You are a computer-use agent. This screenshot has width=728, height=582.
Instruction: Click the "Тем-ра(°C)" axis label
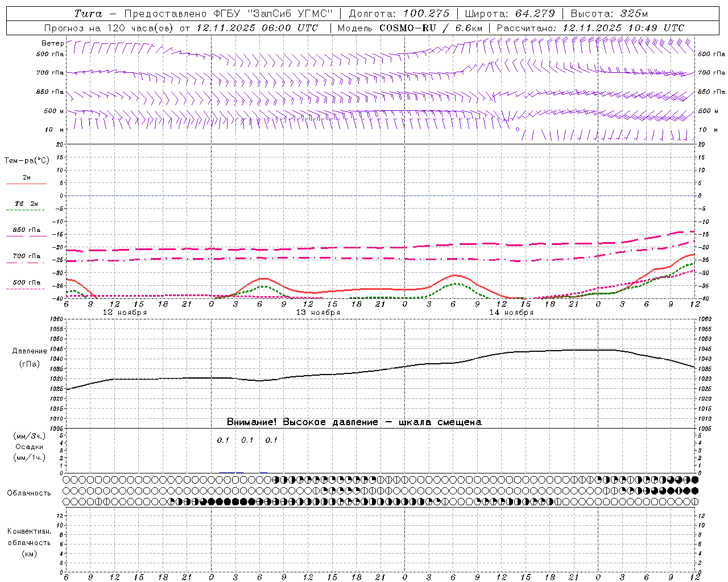click(x=27, y=161)
